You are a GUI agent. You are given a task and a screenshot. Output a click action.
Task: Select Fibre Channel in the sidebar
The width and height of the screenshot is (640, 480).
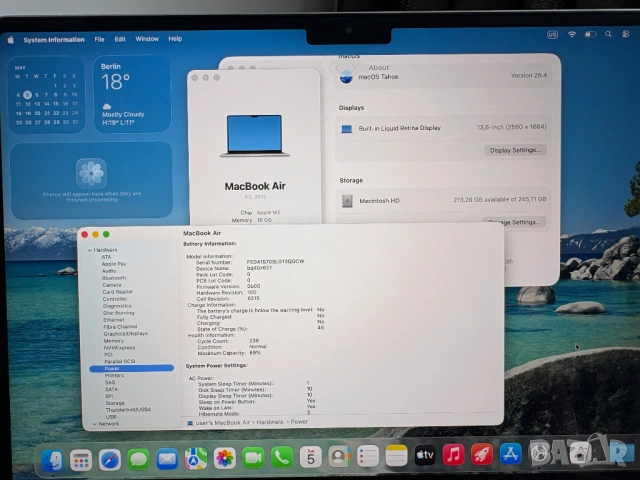click(x=120, y=327)
